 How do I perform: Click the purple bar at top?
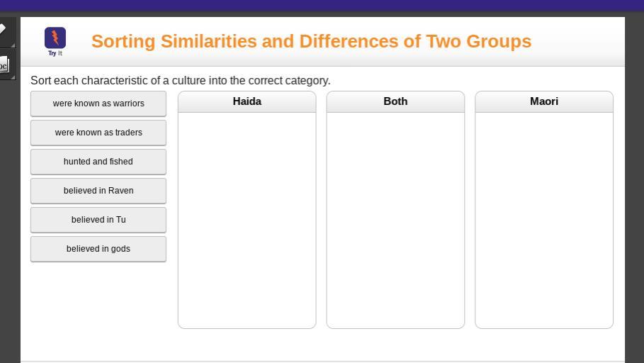click(x=322, y=5)
